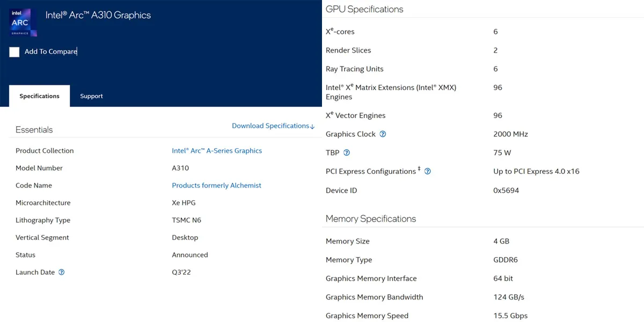Viewport: 644px width, 322px height.
Task: Select the 4 GB memory size value
Action: click(x=501, y=241)
